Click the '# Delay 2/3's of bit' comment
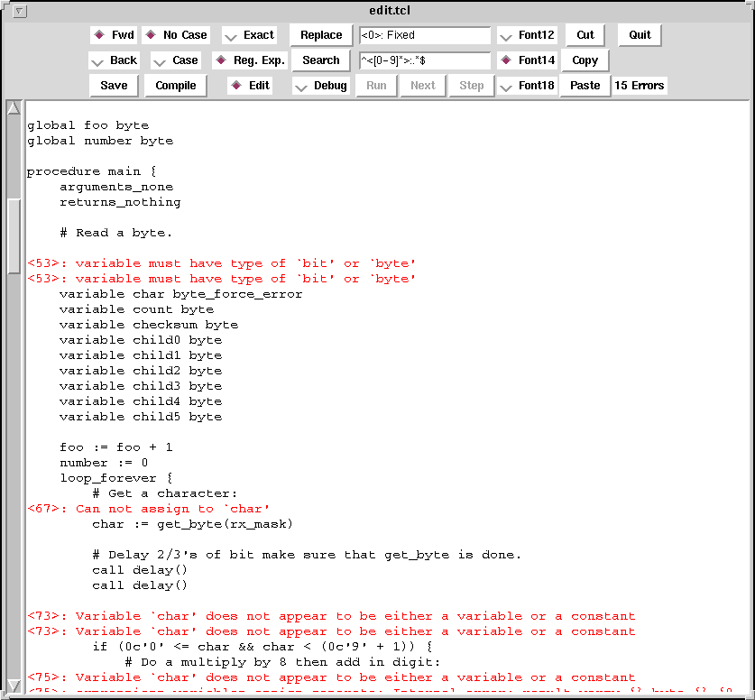The image size is (755, 700). 307,555
